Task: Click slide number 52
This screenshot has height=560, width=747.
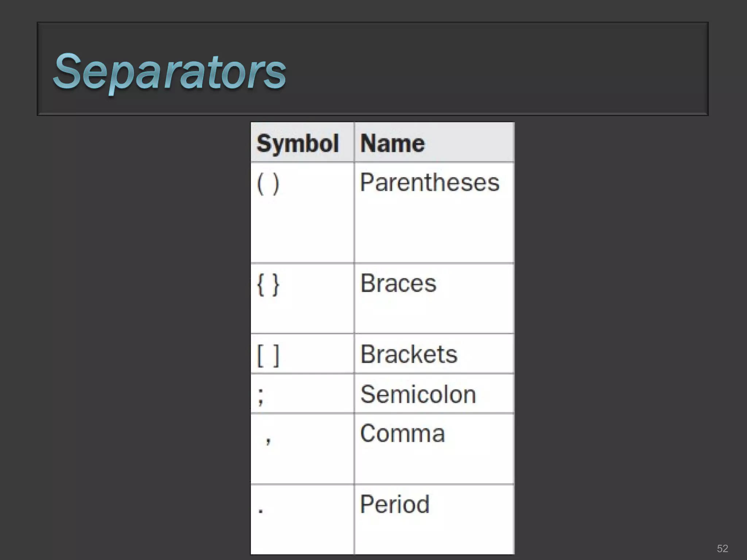Action: [x=722, y=548]
